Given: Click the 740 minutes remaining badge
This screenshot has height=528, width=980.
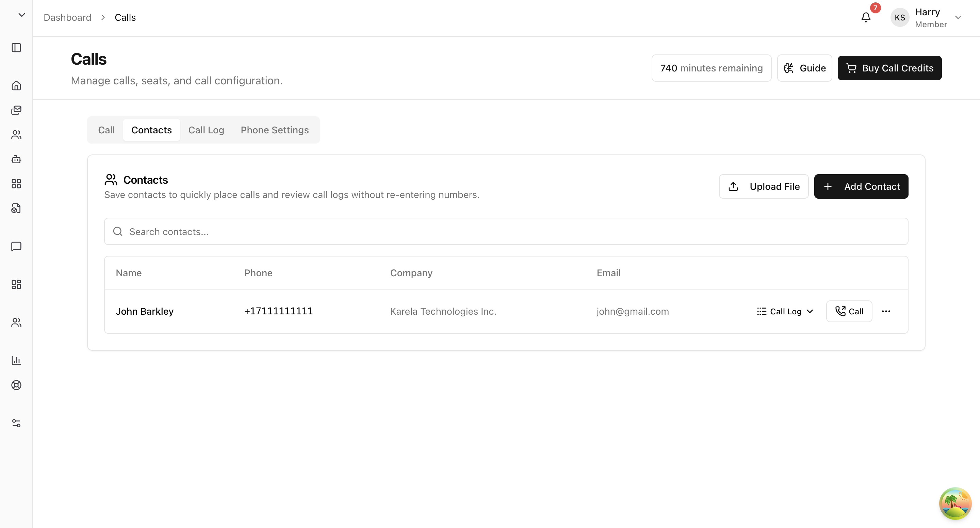Looking at the screenshot, I should click(x=712, y=68).
